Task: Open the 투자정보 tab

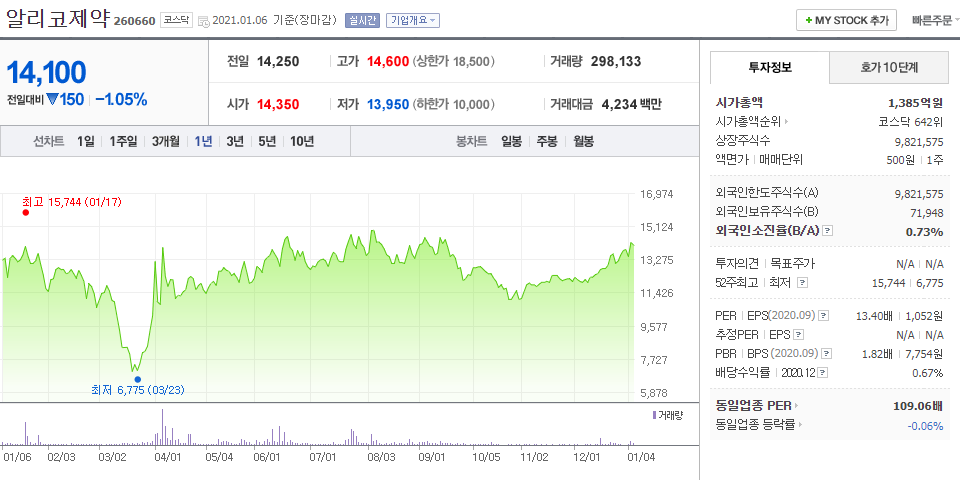Action: pos(770,68)
